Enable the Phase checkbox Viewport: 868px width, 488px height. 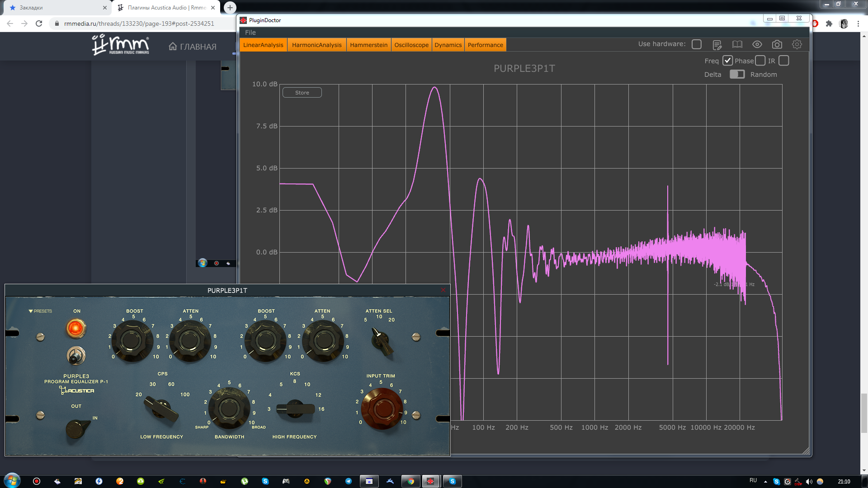(760, 61)
